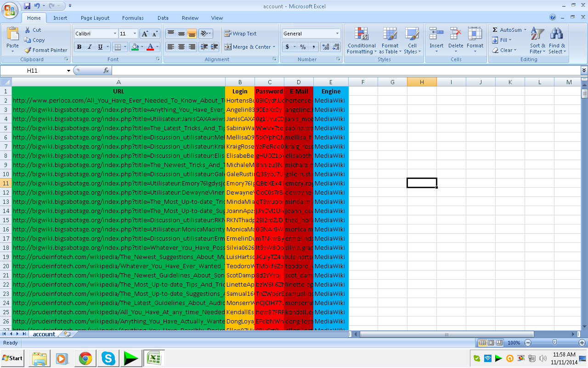Open the Clear dropdown in Editing group
Image resolution: width=588 pixels, height=368 pixels.
tap(504, 50)
